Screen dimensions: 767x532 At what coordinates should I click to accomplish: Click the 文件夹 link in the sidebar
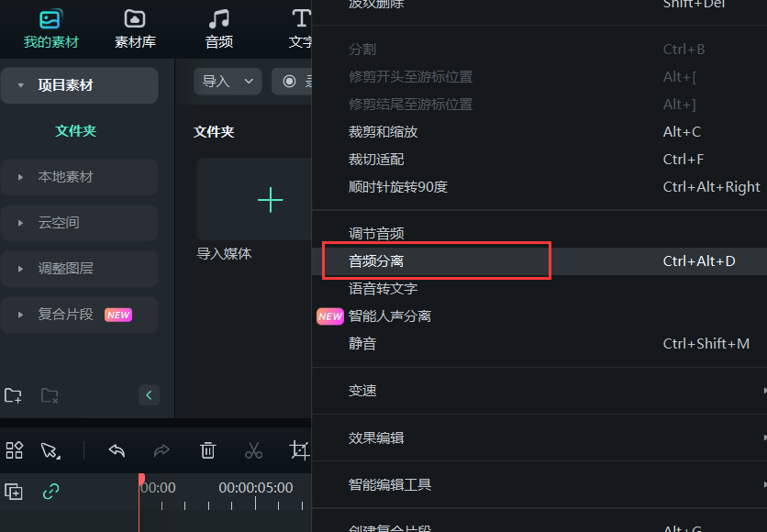[76, 131]
